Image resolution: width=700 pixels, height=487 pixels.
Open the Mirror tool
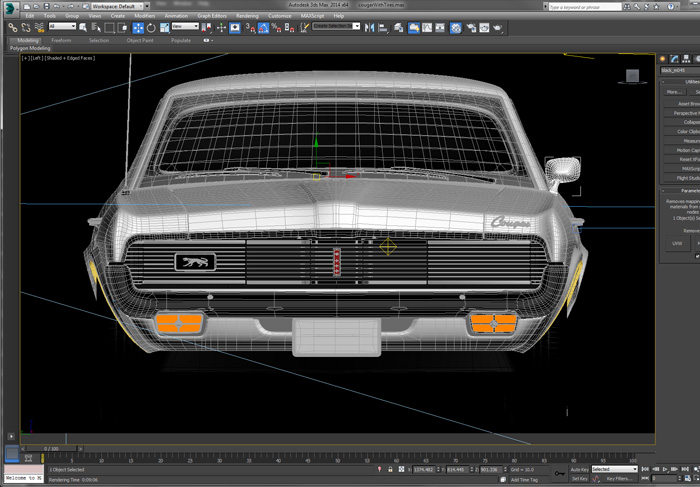(x=370, y=28)
